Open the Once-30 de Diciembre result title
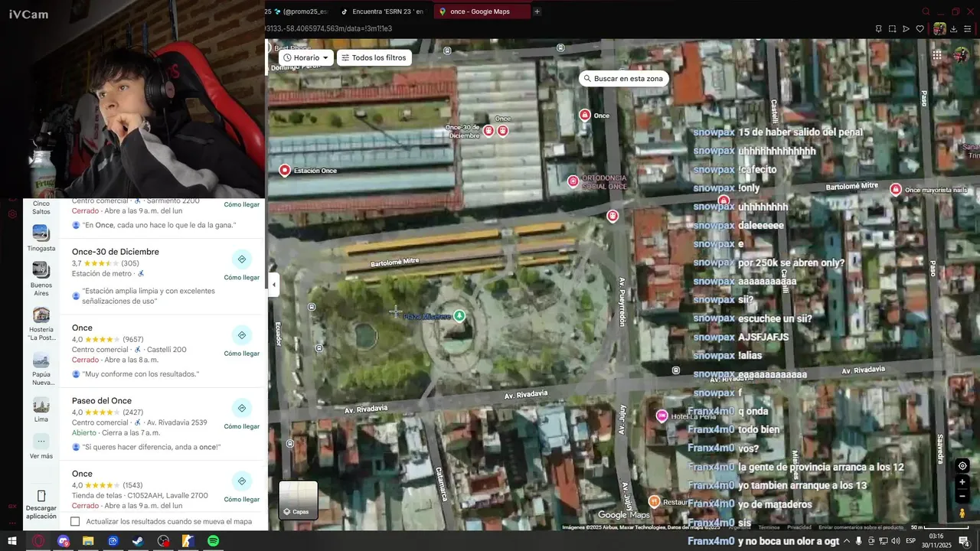 pyautogui.click(x=116, y=252)
